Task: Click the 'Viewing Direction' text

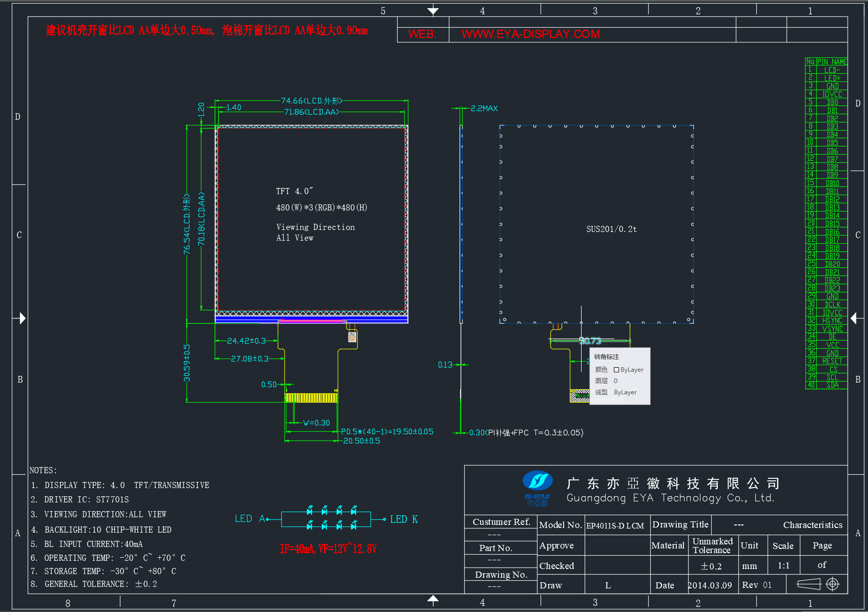Action: coord(315,227)
